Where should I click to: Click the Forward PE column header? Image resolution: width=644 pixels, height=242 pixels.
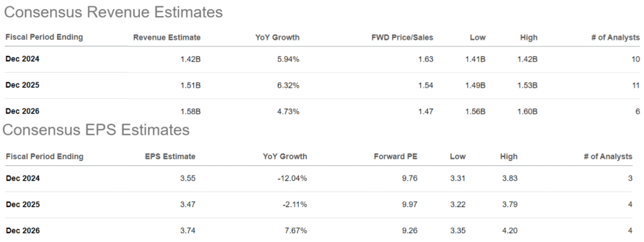tap(395, 157)
